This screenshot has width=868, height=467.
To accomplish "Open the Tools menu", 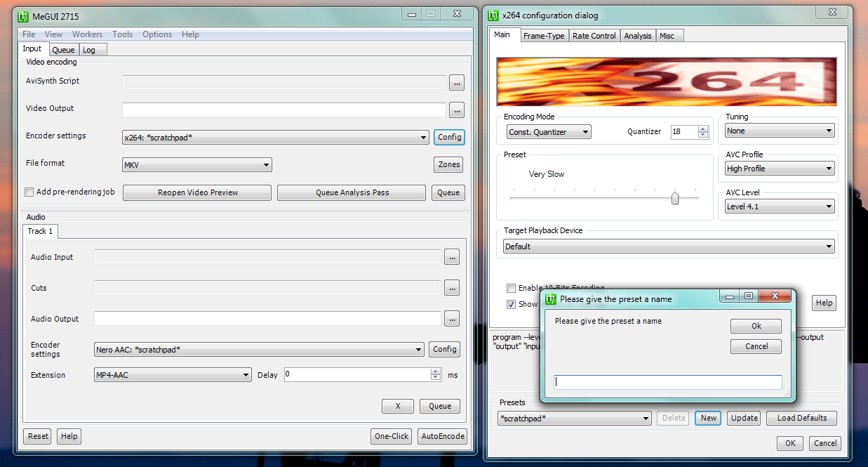I will tap(123, 34).
